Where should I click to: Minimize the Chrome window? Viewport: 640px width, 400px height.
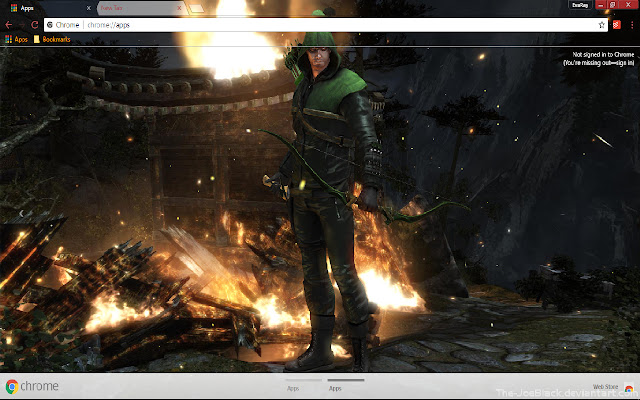(x=600, y=4)
